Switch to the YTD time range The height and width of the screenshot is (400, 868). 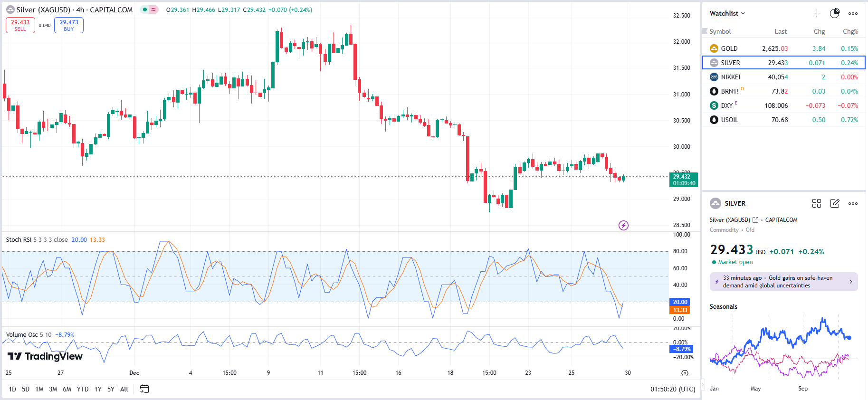coord(83,389)
